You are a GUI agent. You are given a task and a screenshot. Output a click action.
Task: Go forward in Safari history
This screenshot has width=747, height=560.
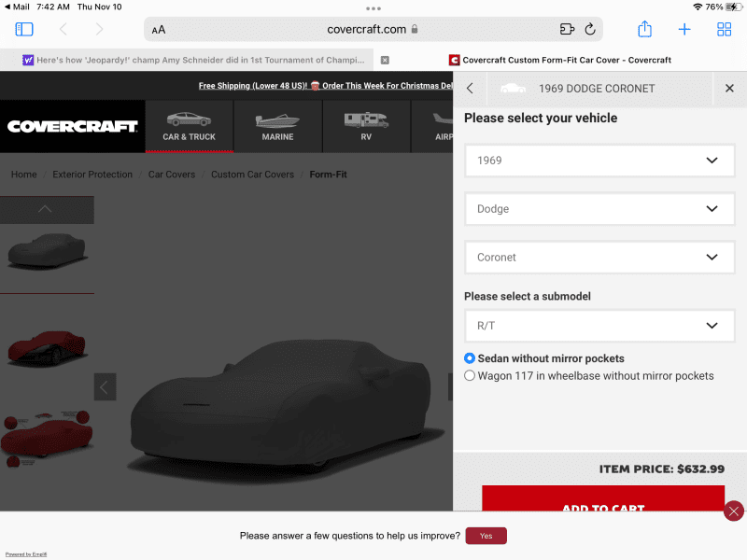[99, 30]
